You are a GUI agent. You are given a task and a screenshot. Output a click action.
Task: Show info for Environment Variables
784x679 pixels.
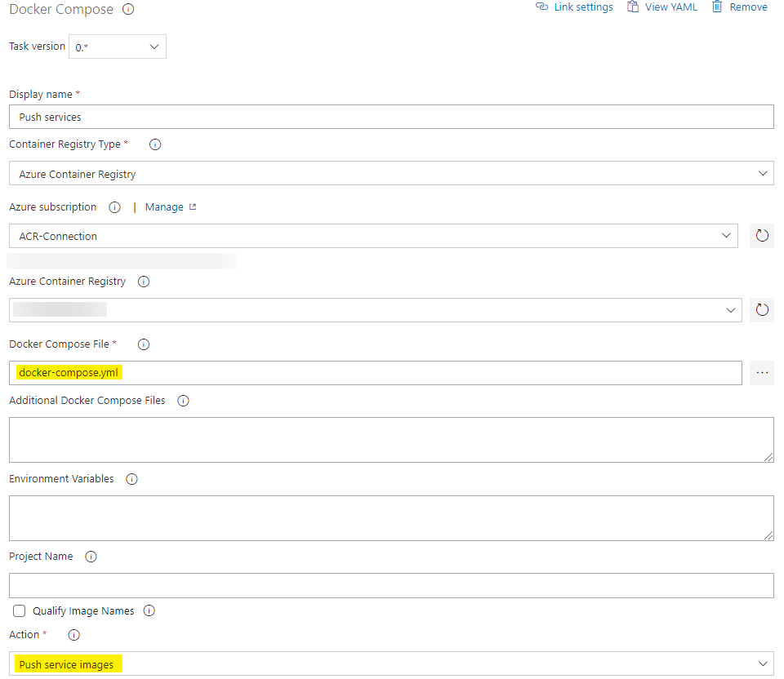pyautogui.click(x=131, y=479)
